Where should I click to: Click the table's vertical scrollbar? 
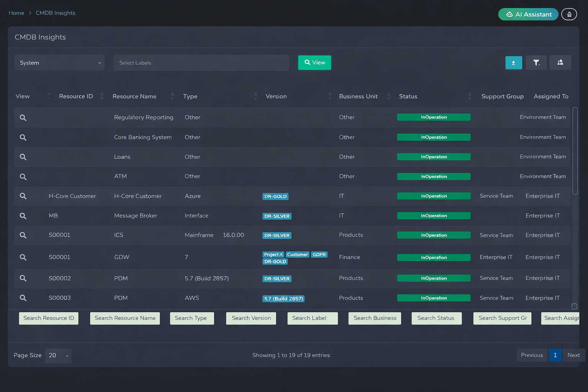click(x=575, y=151)
